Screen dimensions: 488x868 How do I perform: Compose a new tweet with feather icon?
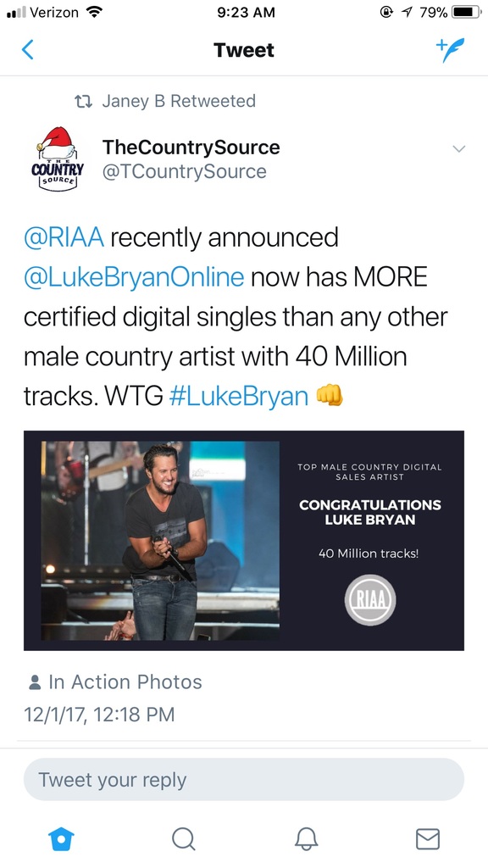pos(450,50)
